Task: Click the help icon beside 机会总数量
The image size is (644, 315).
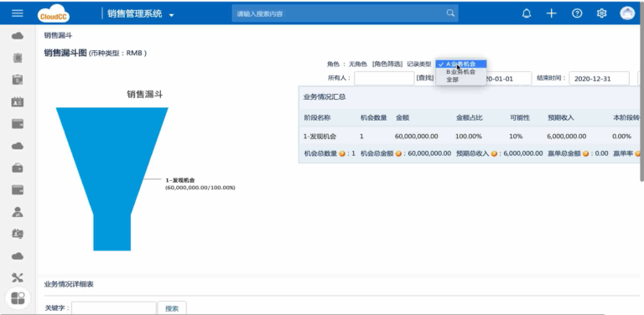Action: click(x=342, y=153)
